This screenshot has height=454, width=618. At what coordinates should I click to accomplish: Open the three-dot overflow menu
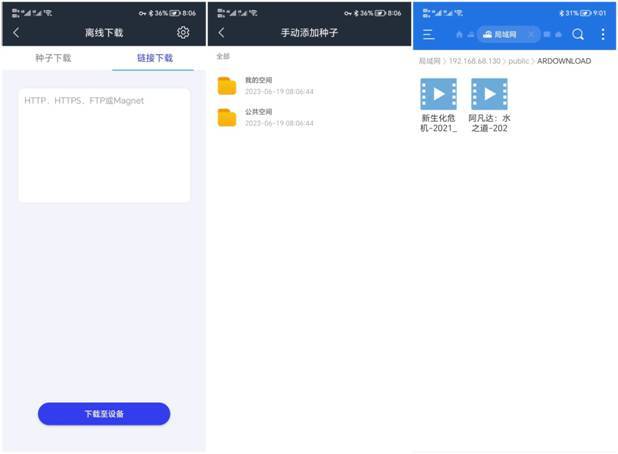[x=603, y=35]
